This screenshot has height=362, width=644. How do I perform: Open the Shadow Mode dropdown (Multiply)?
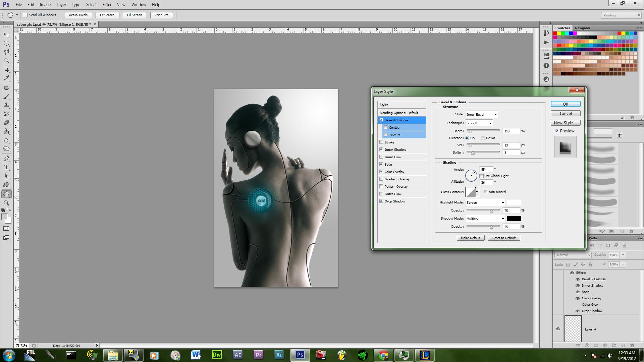coord(485,219)
